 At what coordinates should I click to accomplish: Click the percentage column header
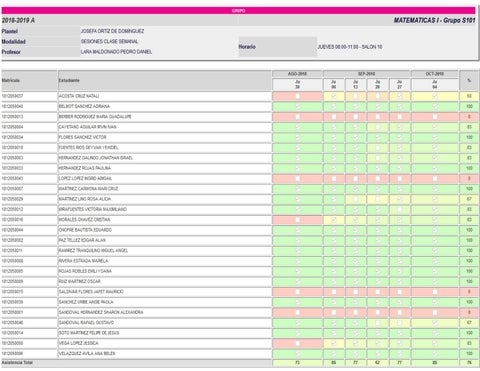469,80
